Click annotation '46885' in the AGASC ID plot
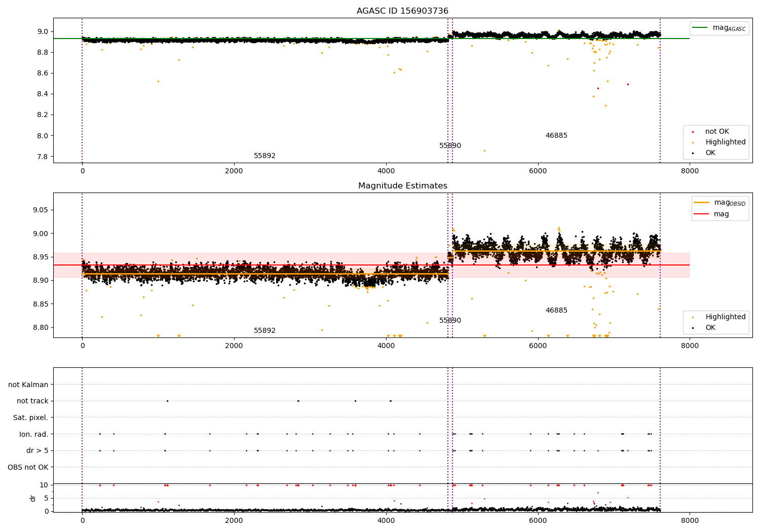This screenshot has height=532, width=760. [556, 136]
